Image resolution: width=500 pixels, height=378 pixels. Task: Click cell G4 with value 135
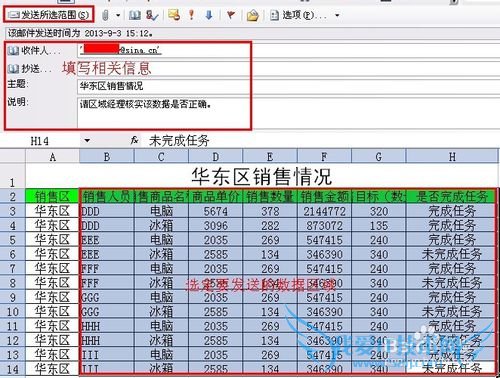(379, 226)
